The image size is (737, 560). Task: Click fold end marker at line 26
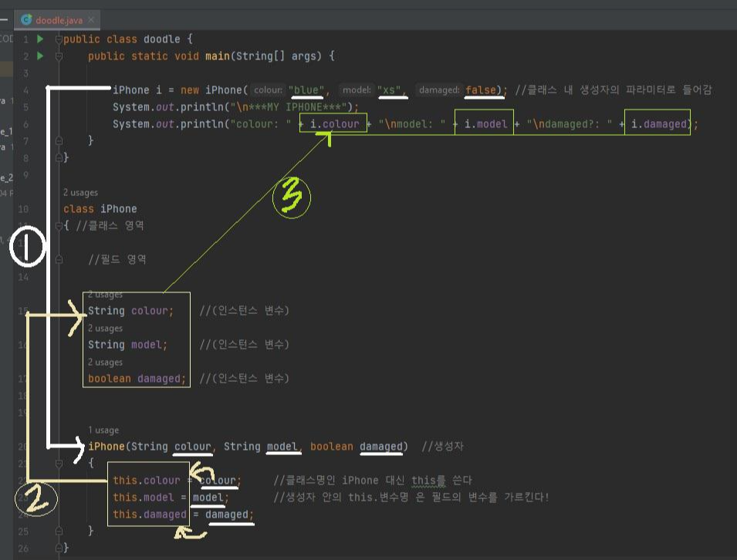click(x=59, y=548)
